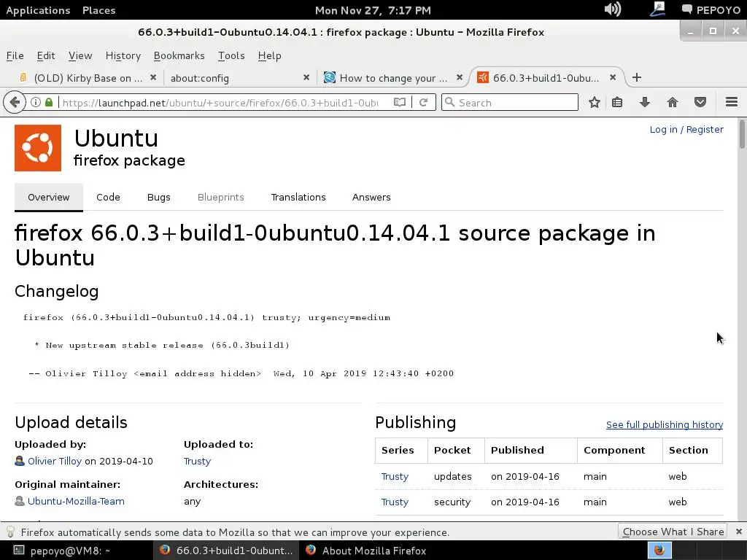Select the Blueprints tab
This screenshot has width=747, height=560.
tap(220, 197)
